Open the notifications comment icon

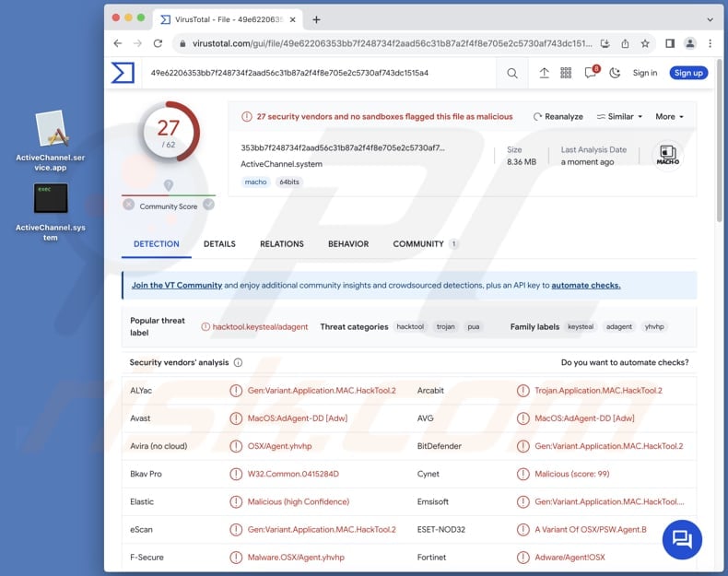tap(590, 73)
